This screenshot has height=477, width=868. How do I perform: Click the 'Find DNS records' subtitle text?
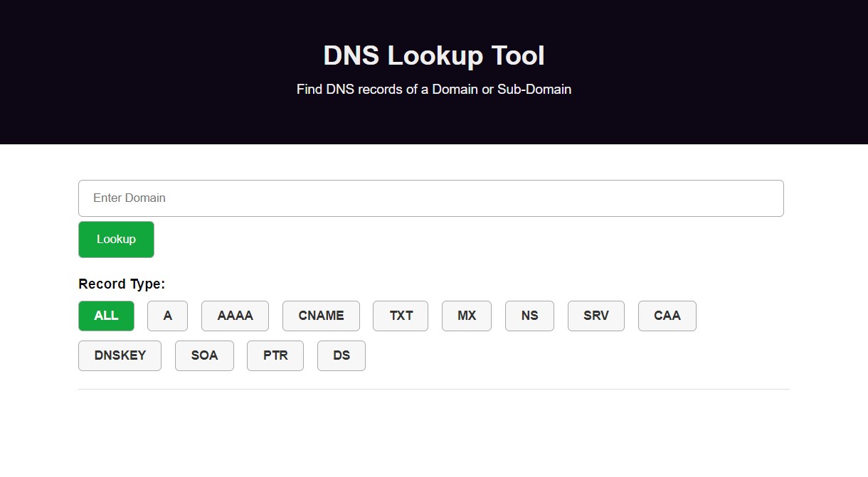coord(434,90)
